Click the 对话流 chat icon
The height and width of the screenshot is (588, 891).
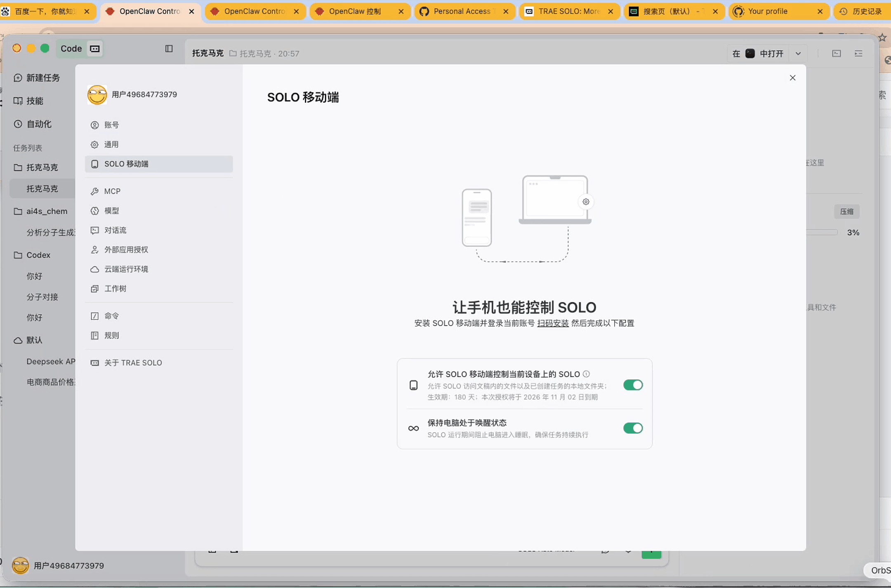point(94,230)
